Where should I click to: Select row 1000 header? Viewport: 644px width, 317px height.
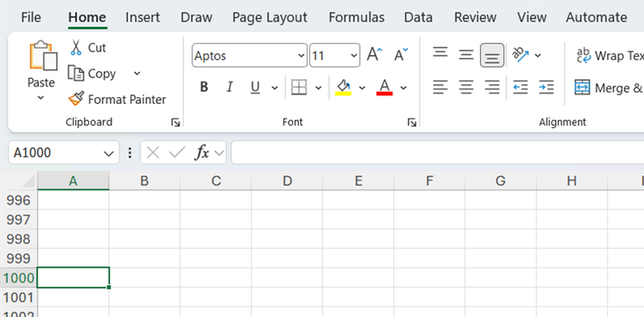[x=19, y=278]
